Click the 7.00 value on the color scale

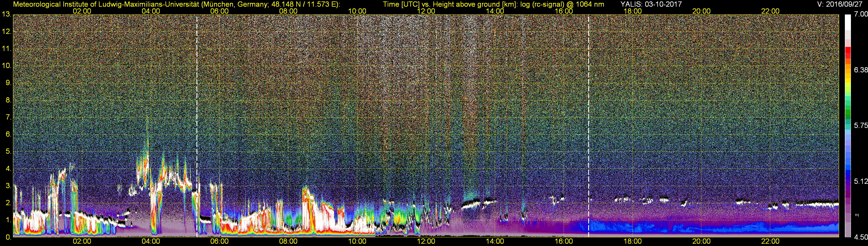(x=860, y=14)
